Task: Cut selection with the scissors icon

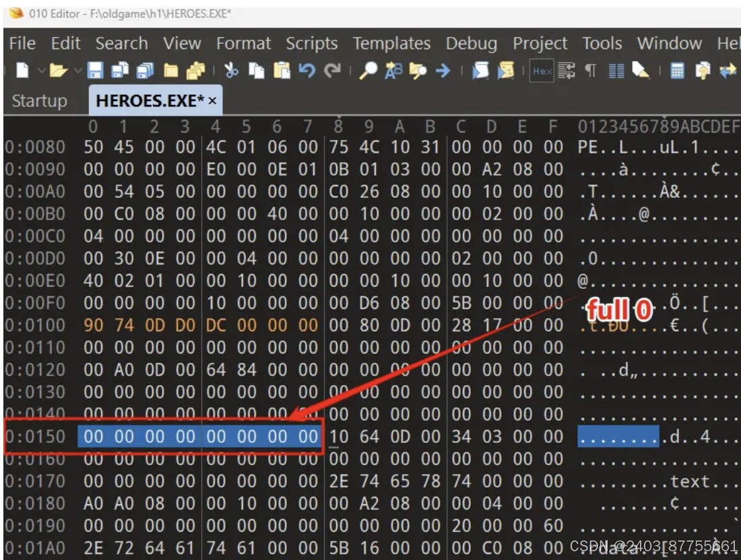Action: tap(231, 71)
